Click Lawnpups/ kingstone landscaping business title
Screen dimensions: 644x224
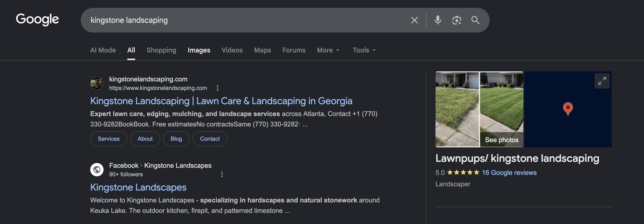point(517,158)
